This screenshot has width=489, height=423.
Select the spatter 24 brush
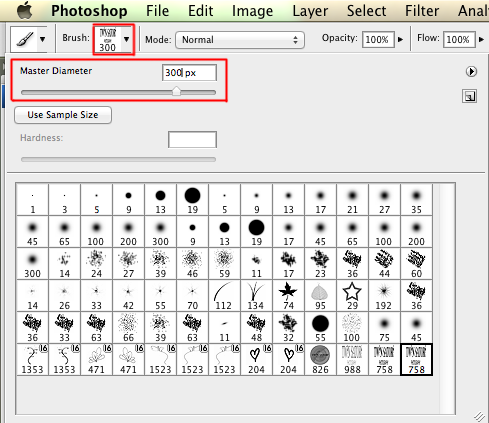[x=96, y=263]
